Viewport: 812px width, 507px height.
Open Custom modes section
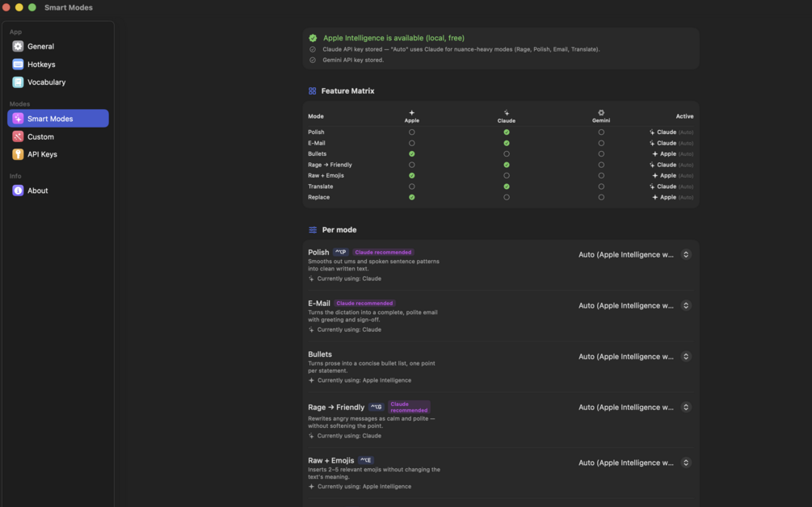(x=58, y=136)
